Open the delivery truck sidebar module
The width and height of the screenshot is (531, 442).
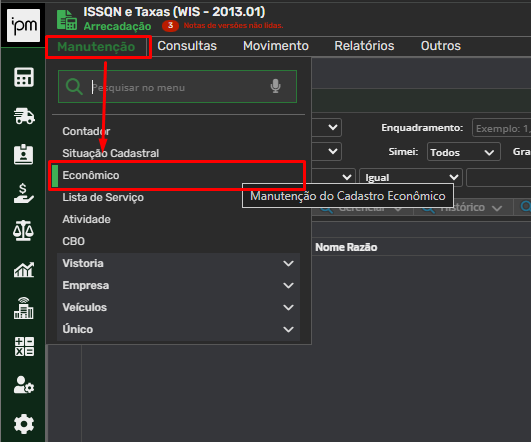click(x=24, y=116)
